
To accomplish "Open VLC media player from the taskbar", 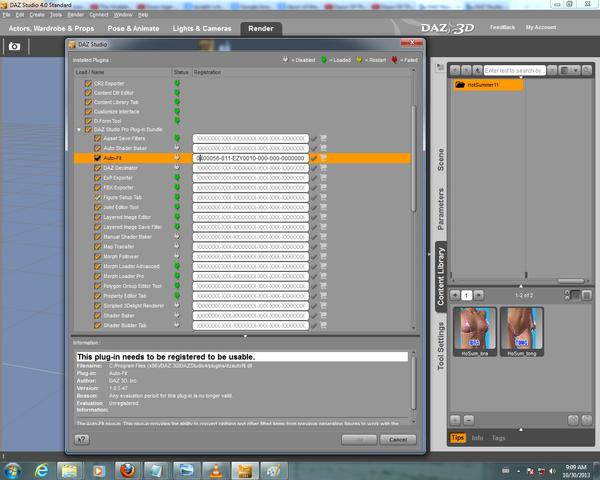I will (x=215, y=470).
